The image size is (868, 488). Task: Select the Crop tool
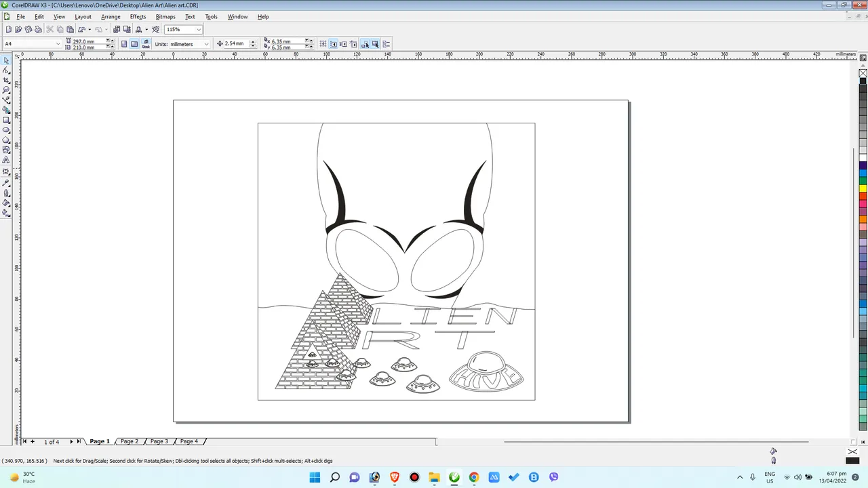point(6,80)
